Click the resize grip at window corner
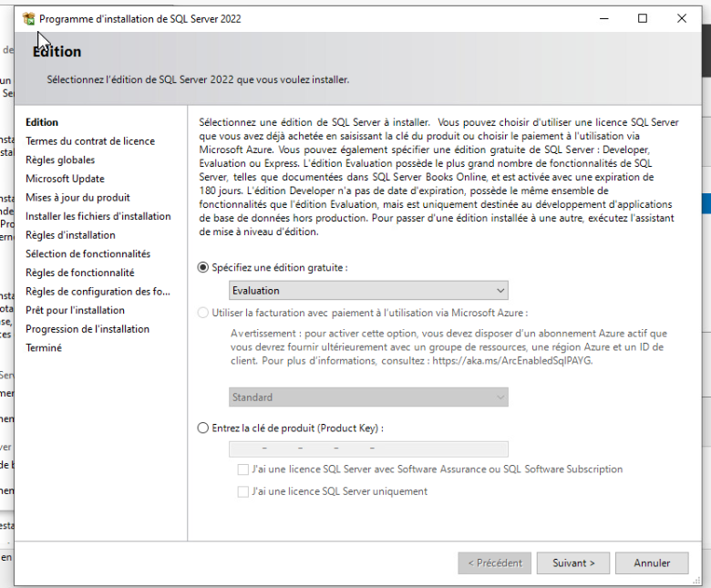This screenshot has width=711, height=588. tap(697, 582)
